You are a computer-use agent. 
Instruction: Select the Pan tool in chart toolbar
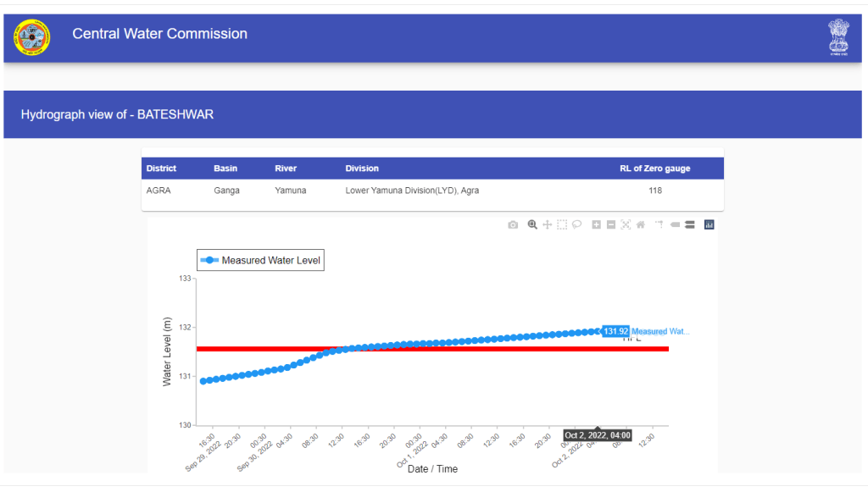pos(547,224)
